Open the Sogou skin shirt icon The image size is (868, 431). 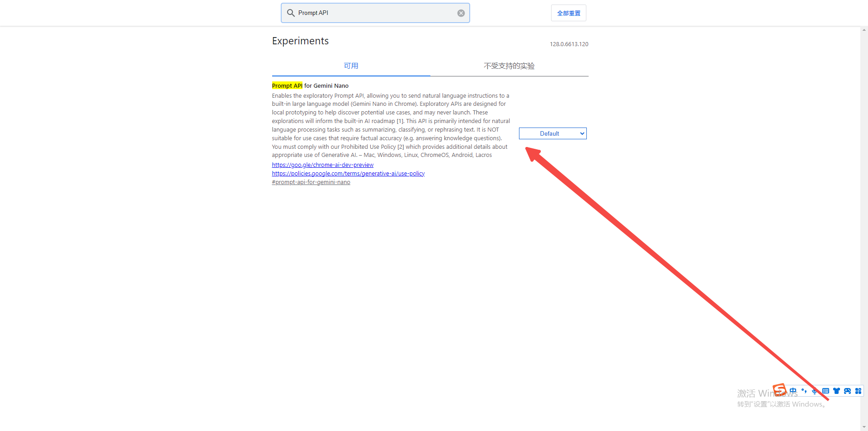[x=836, y=391]
